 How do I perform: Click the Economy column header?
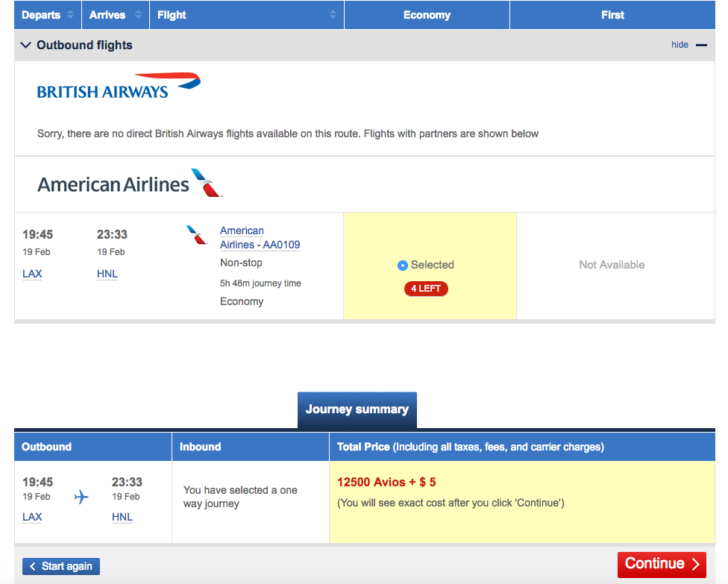point(427,15)
